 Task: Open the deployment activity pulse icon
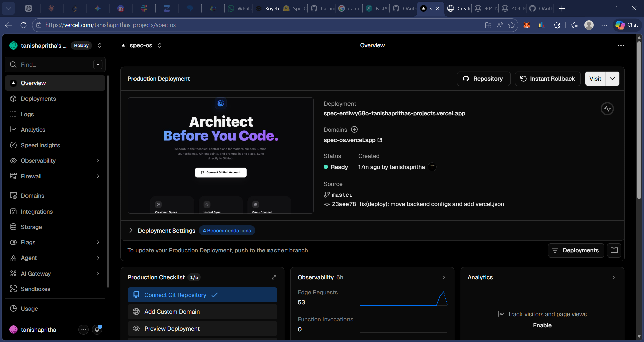click(607, 109)
